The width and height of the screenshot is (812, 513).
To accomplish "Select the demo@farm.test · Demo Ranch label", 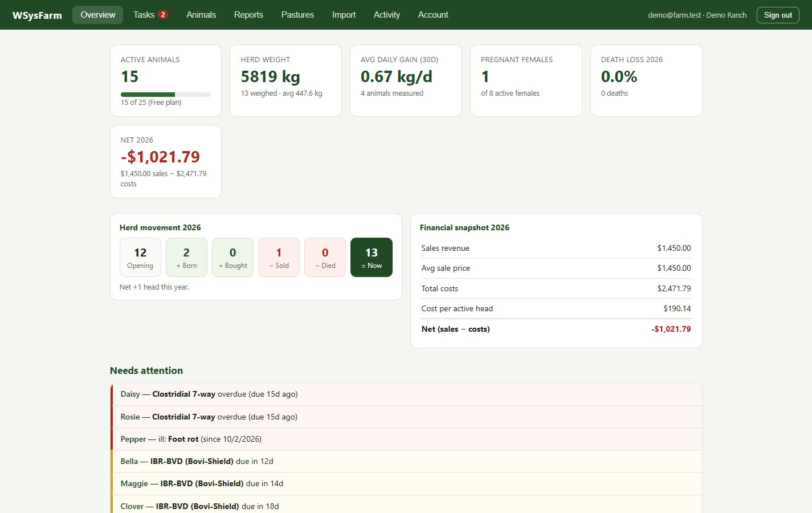I will [x=697, y=15].
